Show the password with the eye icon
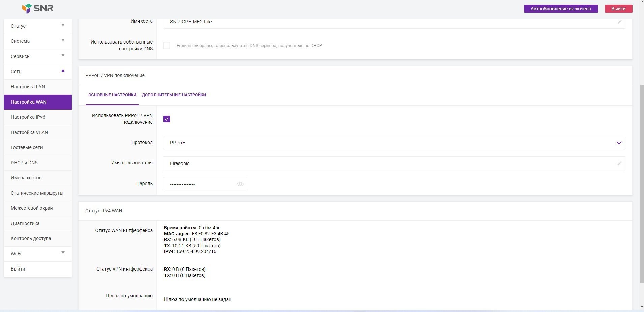644x312 pixels. 240,184
